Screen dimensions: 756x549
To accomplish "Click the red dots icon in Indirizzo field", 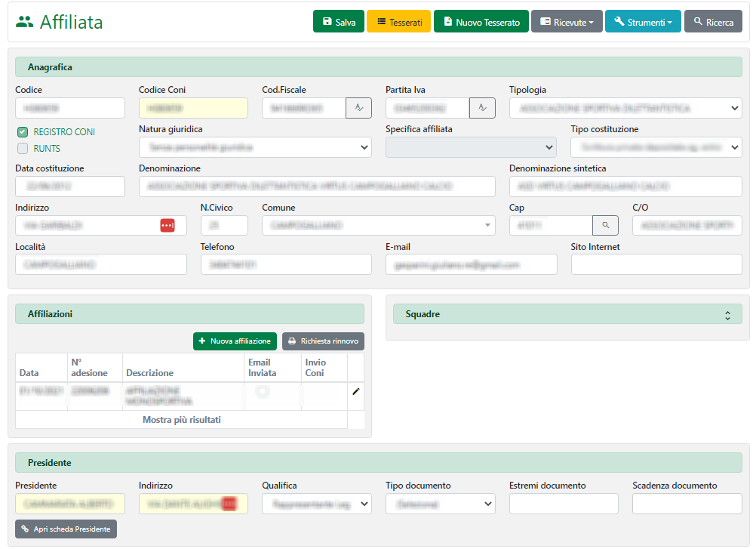I will pos(167,225).
